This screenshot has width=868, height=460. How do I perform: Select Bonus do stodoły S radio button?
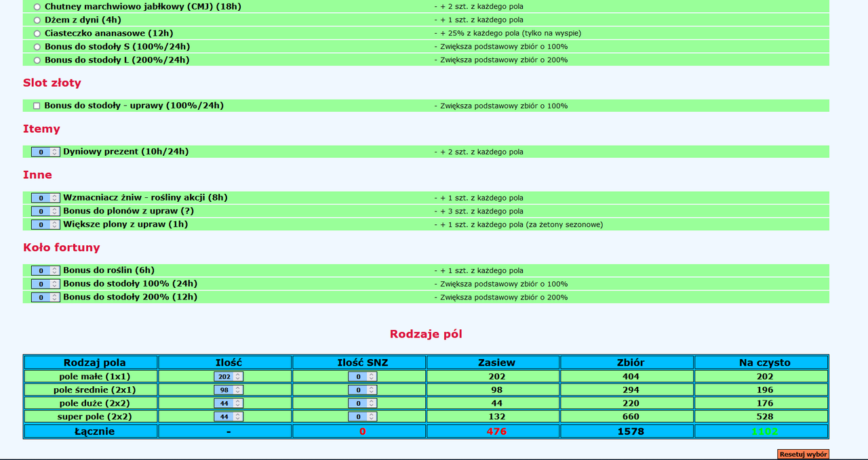pos(37,47)
